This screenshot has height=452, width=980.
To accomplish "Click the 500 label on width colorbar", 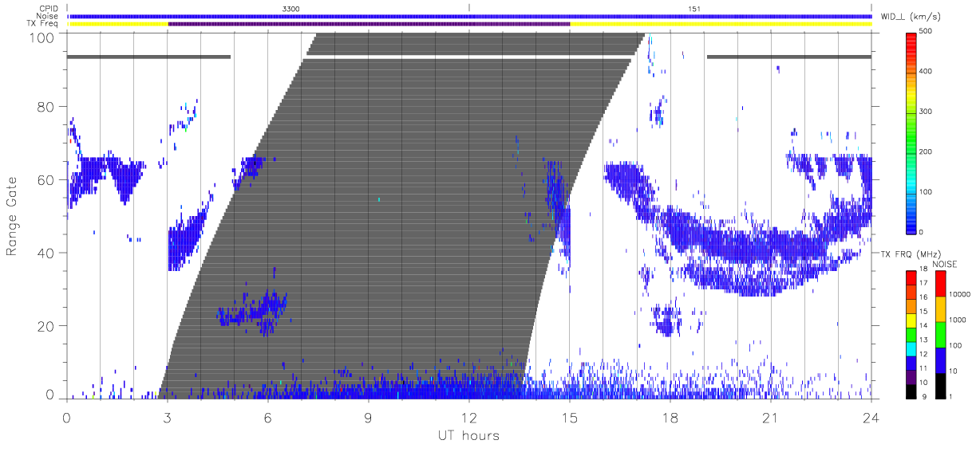I will pos(926,31).
